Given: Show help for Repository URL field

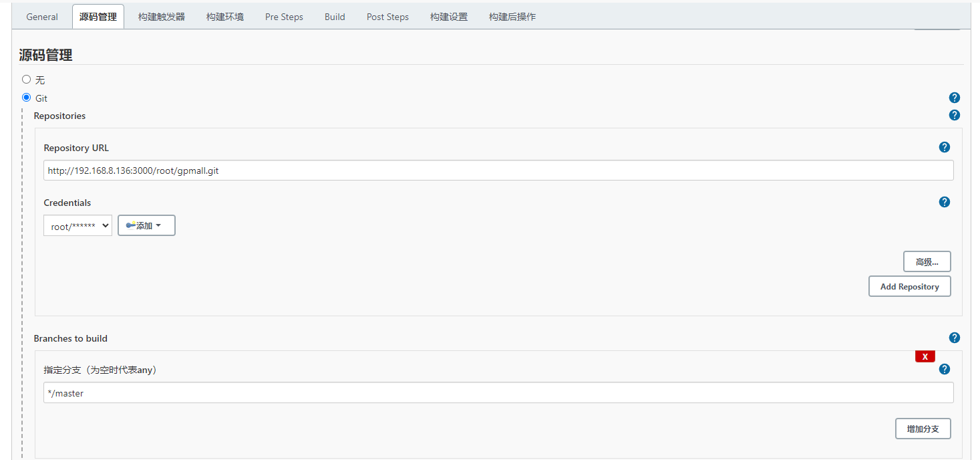Looking at the screenshot, I should point(944,147).
